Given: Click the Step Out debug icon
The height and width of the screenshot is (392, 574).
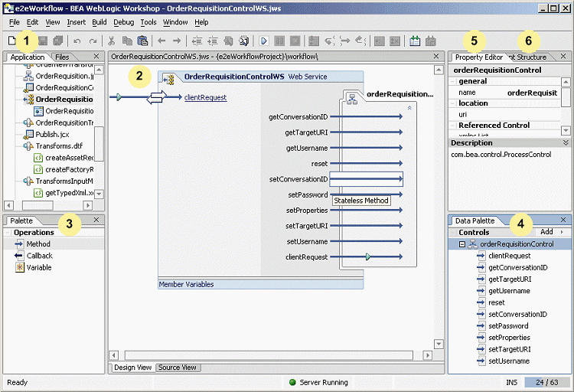Looking at the screenshot, I should click(360, 41).
